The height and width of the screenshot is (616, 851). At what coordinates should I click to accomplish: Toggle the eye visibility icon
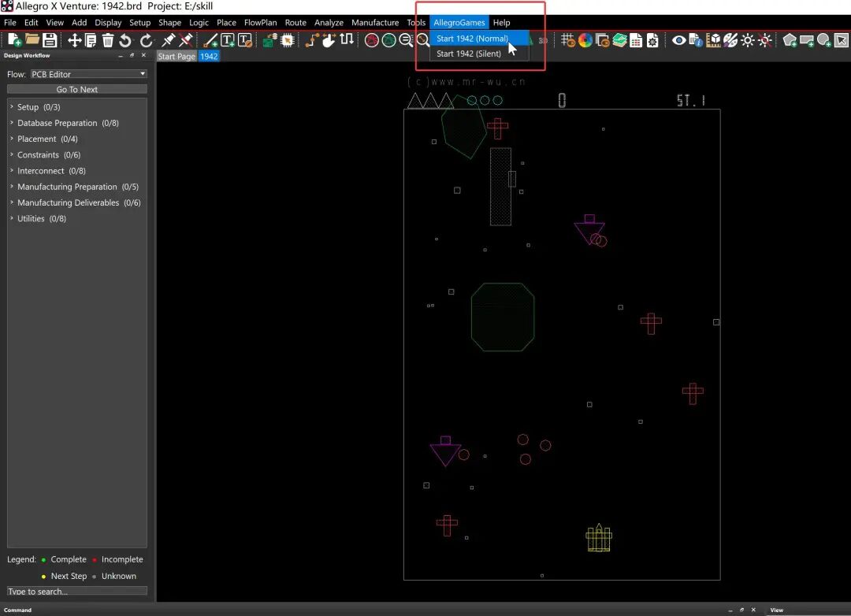678,40
